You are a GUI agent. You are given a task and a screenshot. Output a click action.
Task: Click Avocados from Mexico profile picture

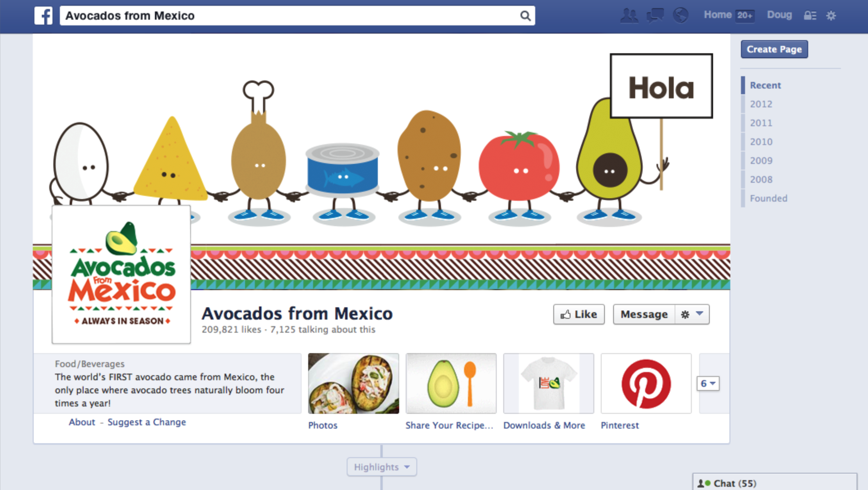point(121,274)
